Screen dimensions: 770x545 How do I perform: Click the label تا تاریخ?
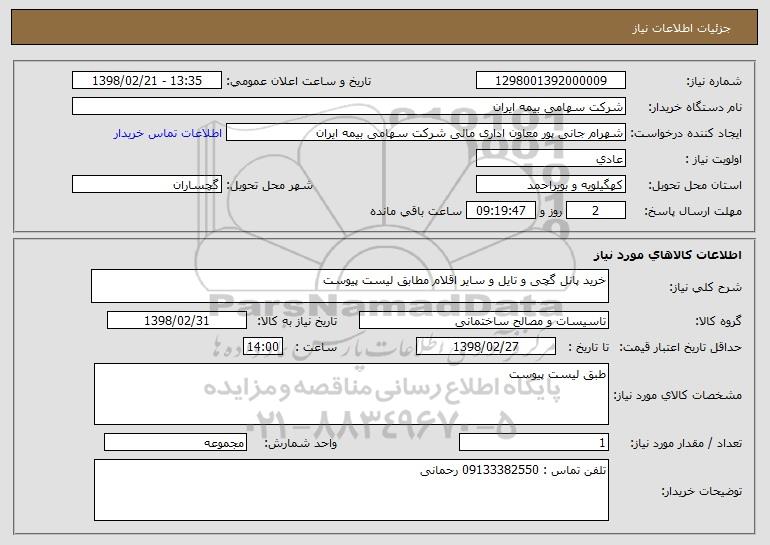click(x=588, y=347)
